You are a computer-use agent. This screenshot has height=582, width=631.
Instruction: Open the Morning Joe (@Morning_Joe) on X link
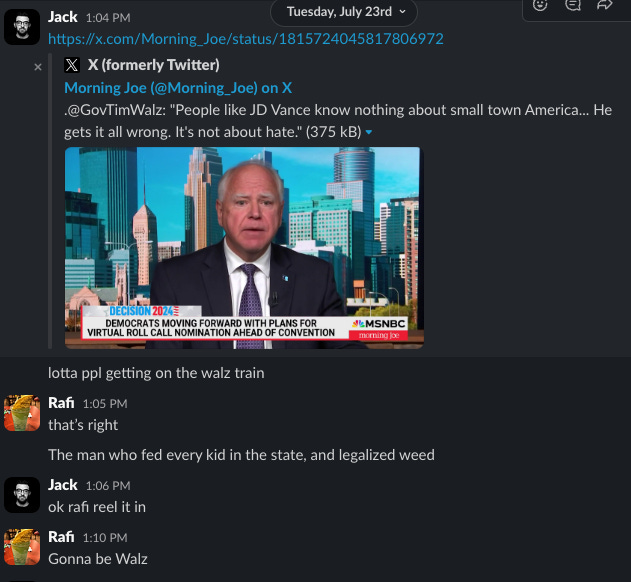click(x=178, y=88)
